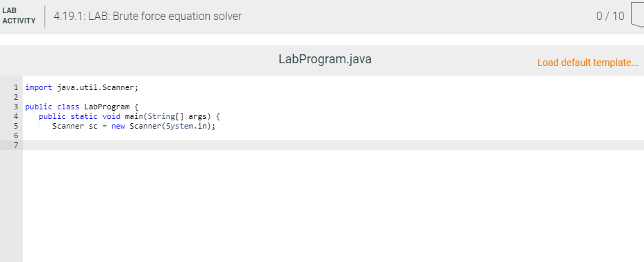This screenshot has width=644, height=262.
Task: Place cursor in empty line 7 of editor
Action: pos(333,145)
